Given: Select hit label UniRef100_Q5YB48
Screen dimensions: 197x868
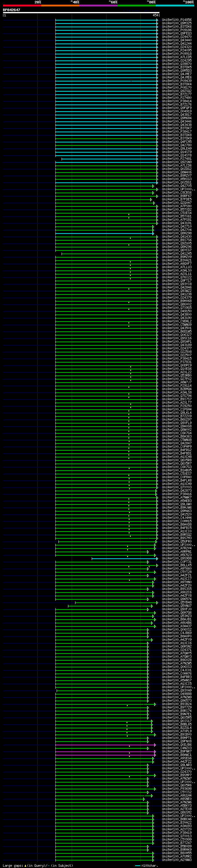Looking at the screenshot, I should click(177, 603).
